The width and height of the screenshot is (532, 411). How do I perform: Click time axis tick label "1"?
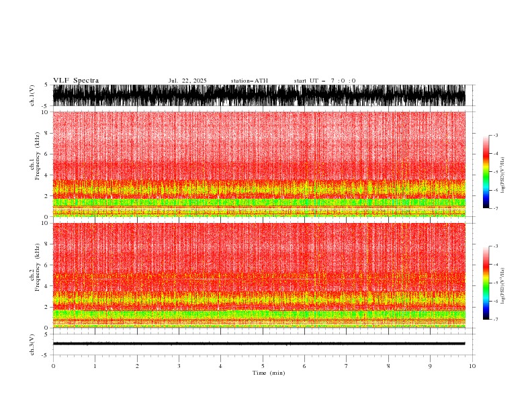pos(95,366)
